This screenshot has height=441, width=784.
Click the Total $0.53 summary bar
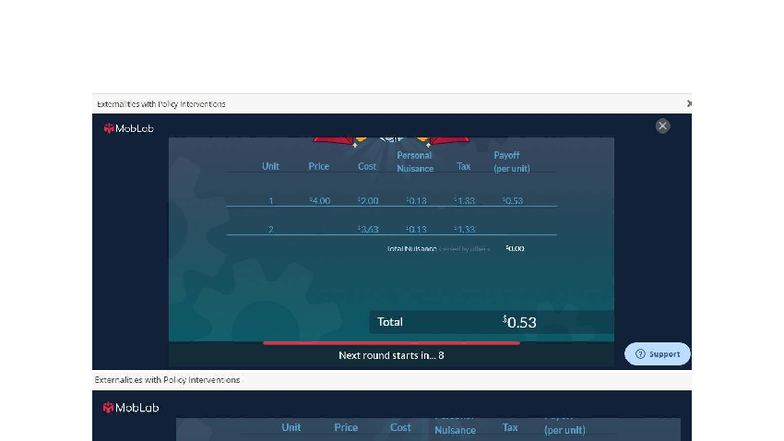click(492, 322)
